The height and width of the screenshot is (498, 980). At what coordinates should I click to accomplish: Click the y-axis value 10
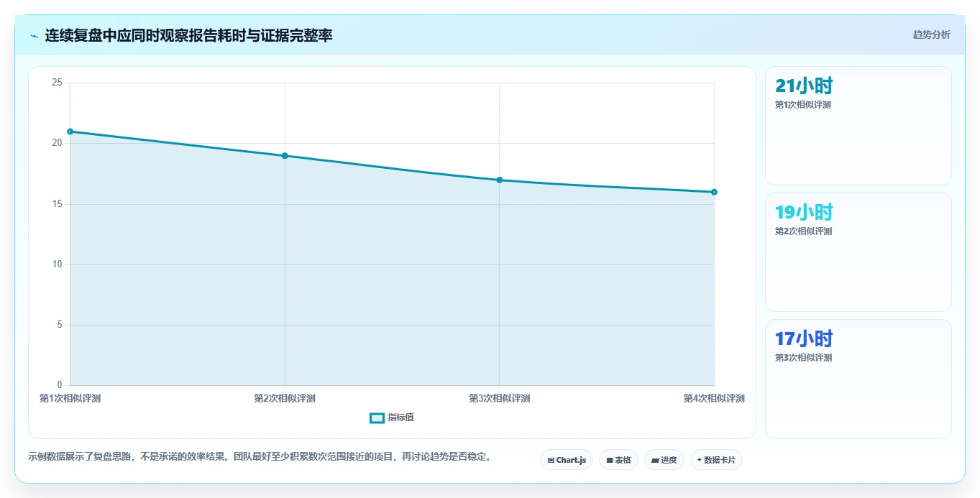(x=57, y=264)
